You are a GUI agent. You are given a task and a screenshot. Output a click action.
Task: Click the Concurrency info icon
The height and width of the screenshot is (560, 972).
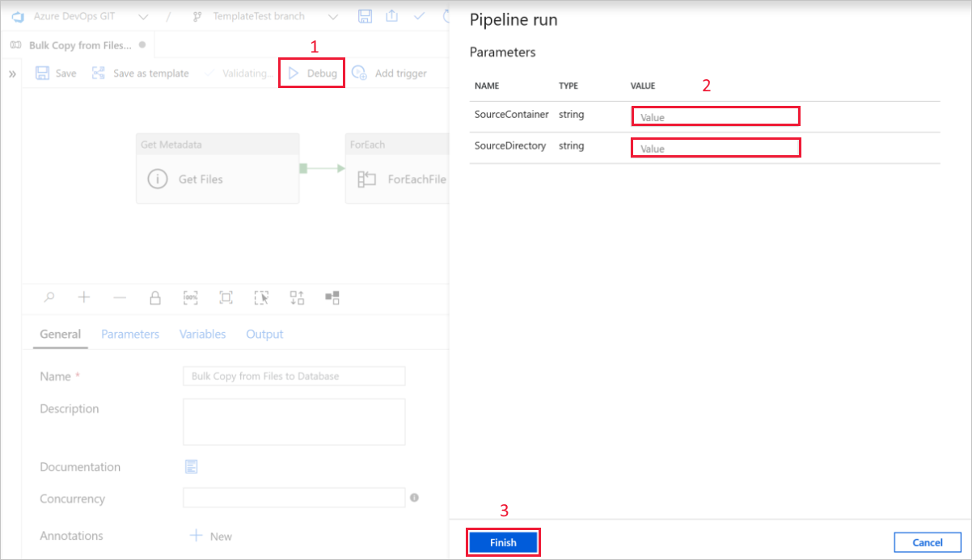point(414,498)
